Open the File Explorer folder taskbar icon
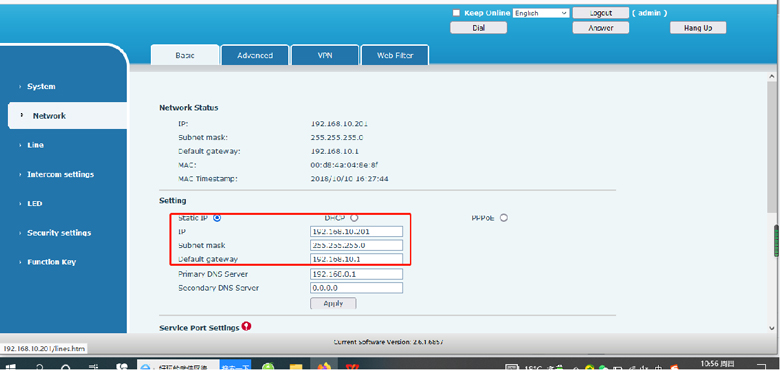 [296, 367]
